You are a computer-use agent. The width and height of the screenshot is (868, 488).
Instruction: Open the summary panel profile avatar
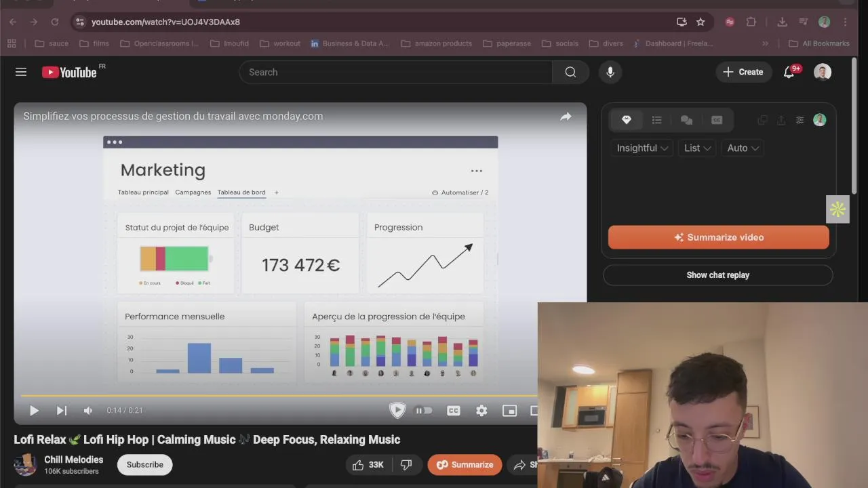point(820,120)
